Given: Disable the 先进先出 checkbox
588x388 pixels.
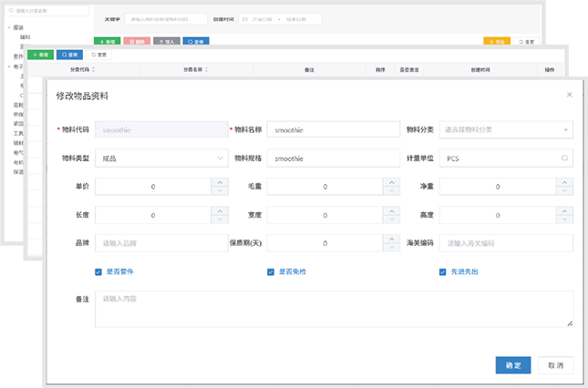Looking at the screenshot, I should tap(442, 272).
